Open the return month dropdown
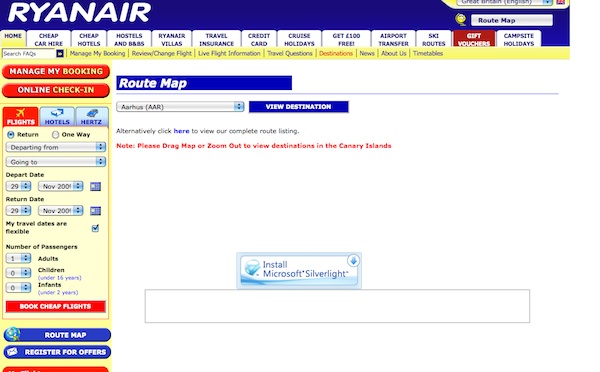The height and width of the screenshot is (372, 600). [x=60, y=211]
